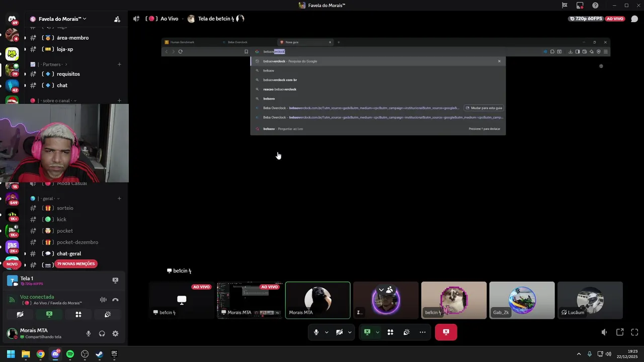
Task: Add a channel to the Partners category
Action: tap(119, 64)
